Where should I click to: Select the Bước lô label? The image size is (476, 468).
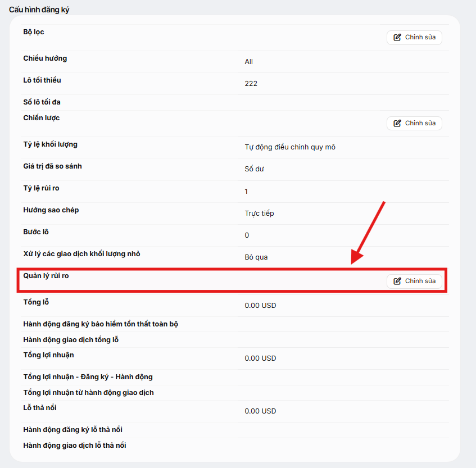pos(36,232)
